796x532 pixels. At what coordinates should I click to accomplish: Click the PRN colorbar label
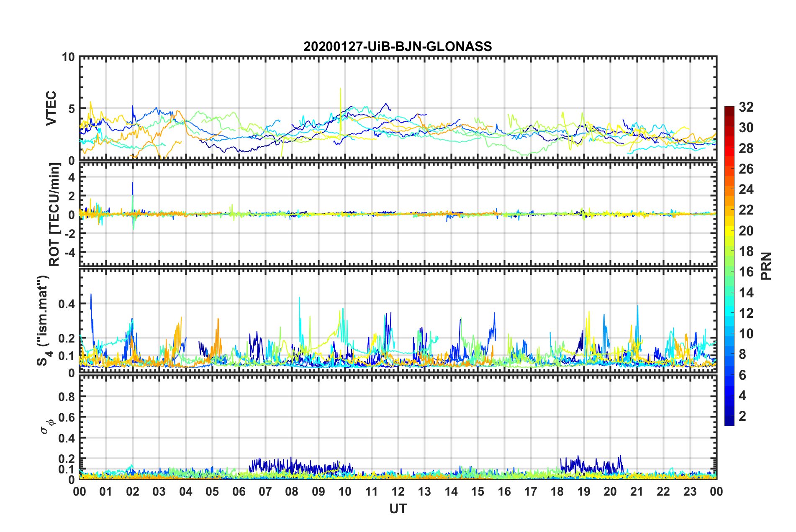pyautogui.click(x=766, y=266)
